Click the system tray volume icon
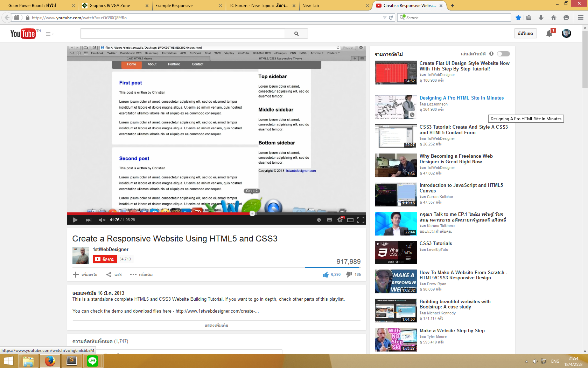This screenshot has width=588, height=368. pyautogui.click(x=535, y=361)
